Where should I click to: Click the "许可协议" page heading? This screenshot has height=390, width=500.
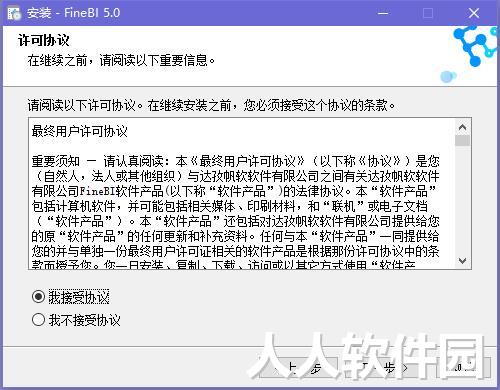click(44, 41)
